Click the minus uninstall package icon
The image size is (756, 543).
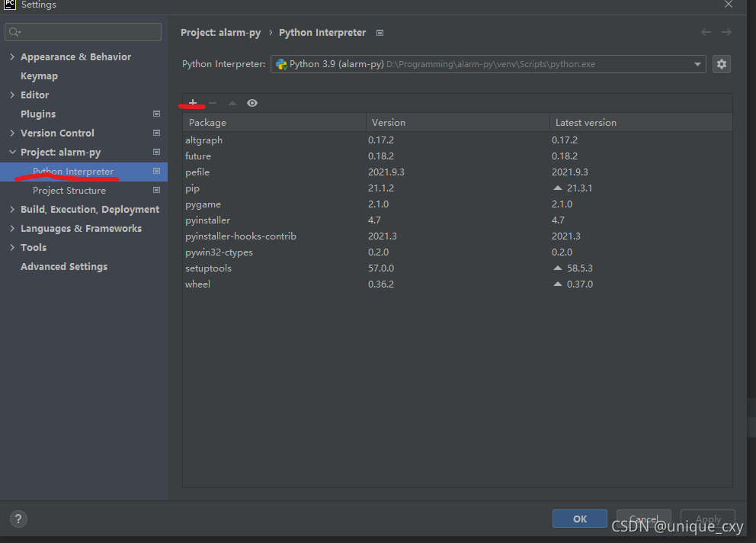pyautogui.click(x=213, y=103)
